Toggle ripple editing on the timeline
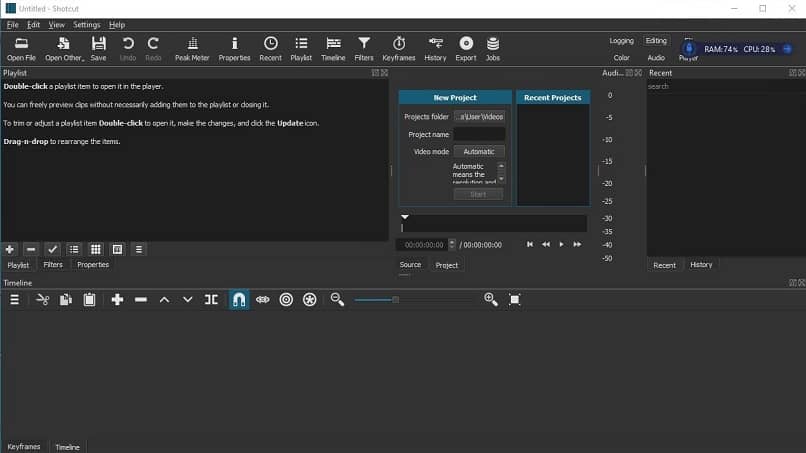Screen dimensions: 806x453 pyautogui.click(x=286, y=299)
